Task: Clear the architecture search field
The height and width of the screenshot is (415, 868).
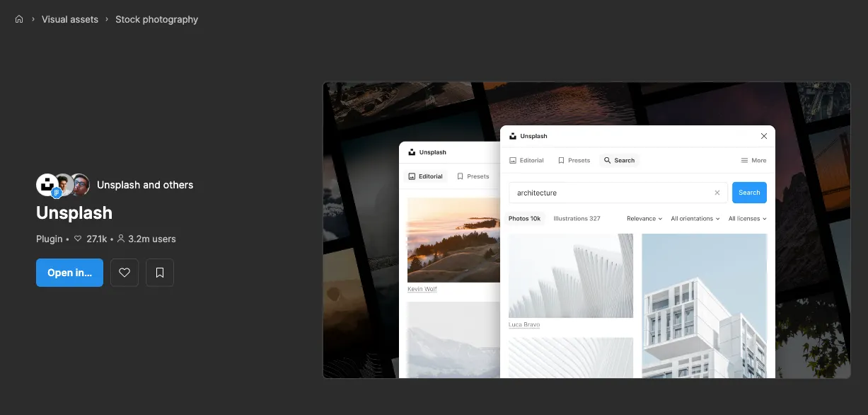Action: 717,193
